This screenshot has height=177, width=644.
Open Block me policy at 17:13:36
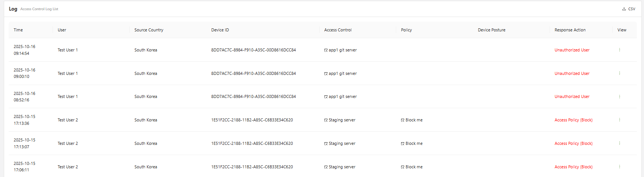point(413,120)
